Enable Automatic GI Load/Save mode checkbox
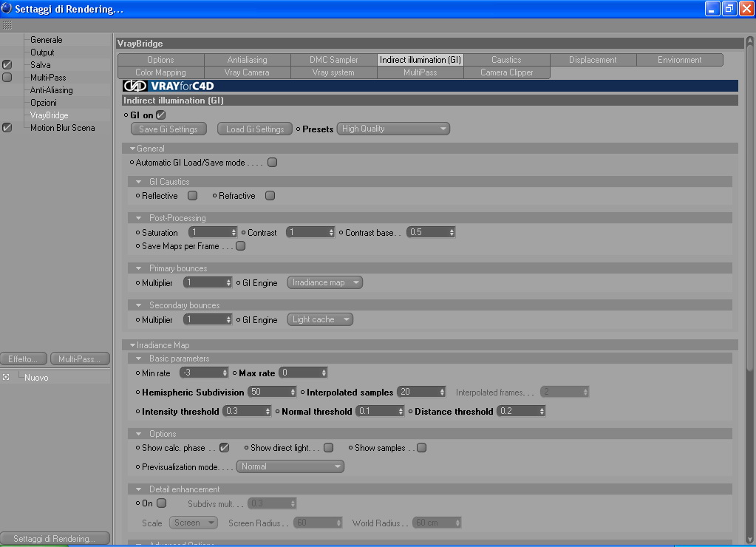The image size is (756, 547). pyautogui.click(x=273, y=163)
